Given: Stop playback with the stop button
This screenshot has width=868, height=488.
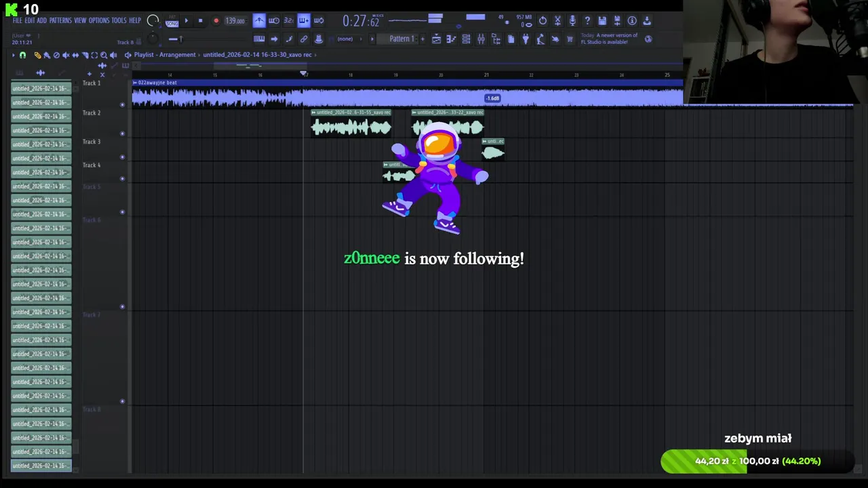Looking at the screenshot, I should click(x=201, y=21).
